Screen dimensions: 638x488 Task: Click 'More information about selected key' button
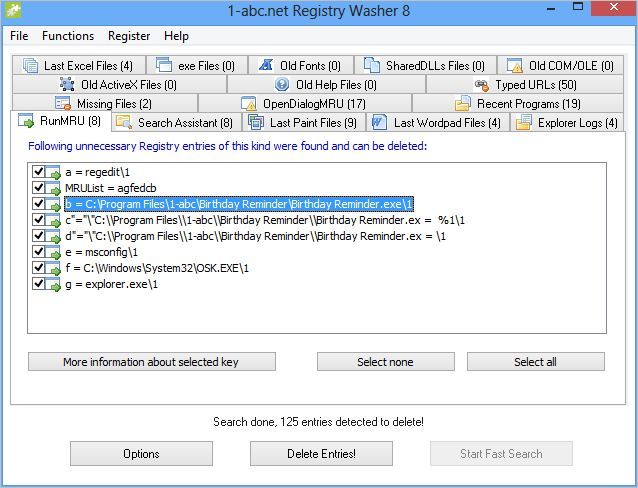point(152,361)
